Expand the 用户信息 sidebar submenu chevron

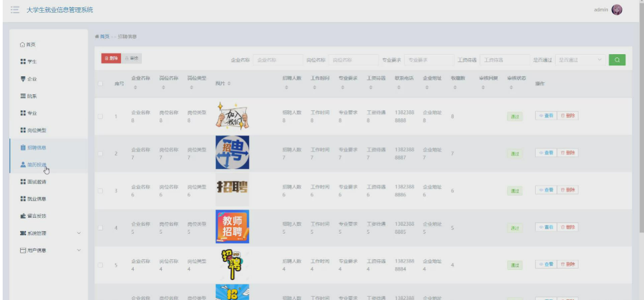[x=79, y=251]
